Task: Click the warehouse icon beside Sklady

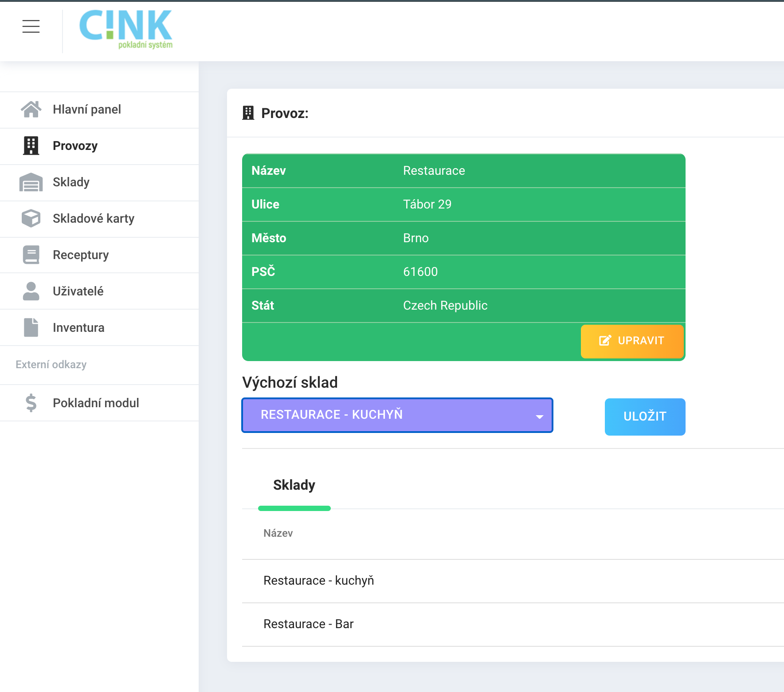Action: click(31, 182)
